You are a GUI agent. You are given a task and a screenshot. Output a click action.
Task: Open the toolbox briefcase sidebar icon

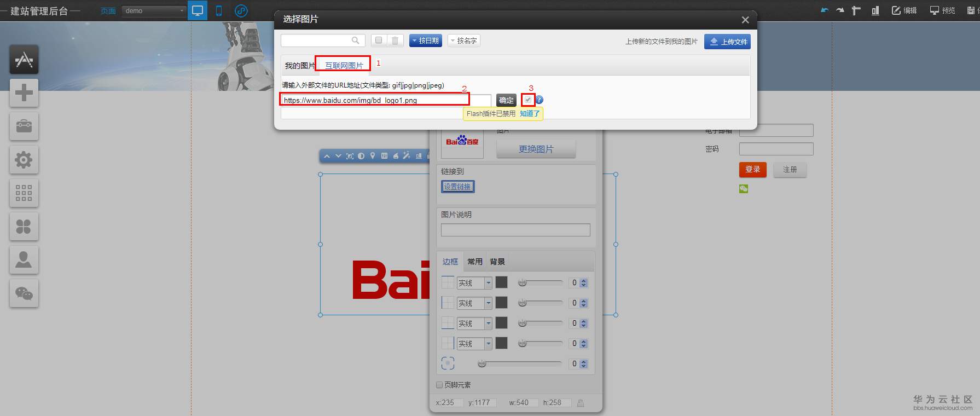24,126
